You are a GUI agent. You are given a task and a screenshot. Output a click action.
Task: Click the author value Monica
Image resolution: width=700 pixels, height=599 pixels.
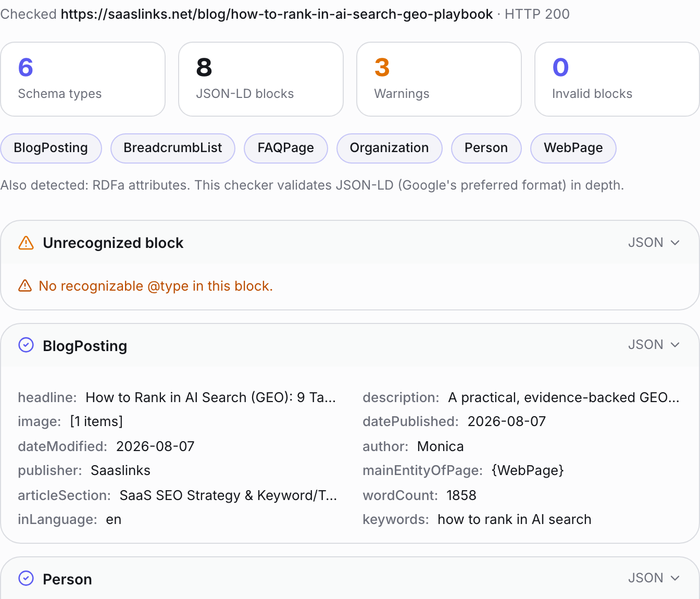click(x=441, y=446)
